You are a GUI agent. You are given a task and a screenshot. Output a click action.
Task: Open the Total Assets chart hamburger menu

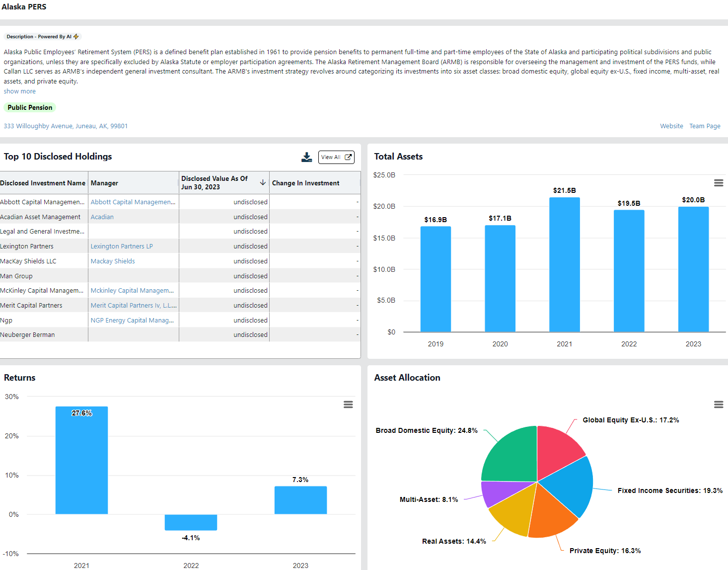719,183
